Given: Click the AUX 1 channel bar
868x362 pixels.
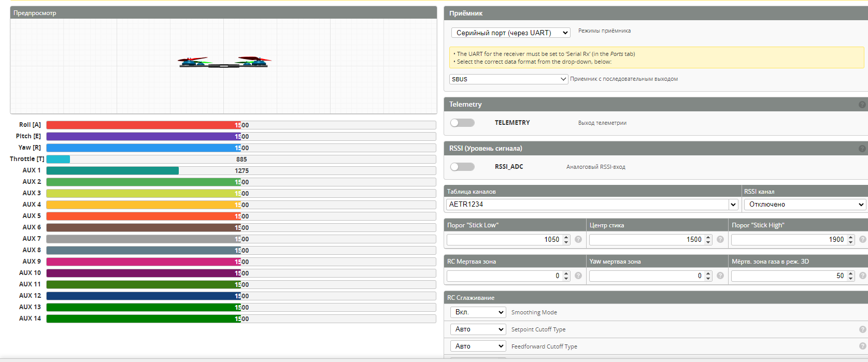Looking at the screenshot, I should [241, 170].
